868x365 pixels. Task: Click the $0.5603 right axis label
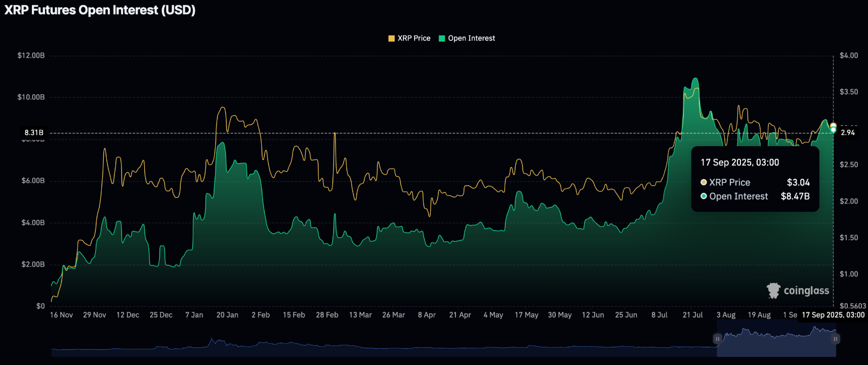pyautogui.click(x=853, y=306)
